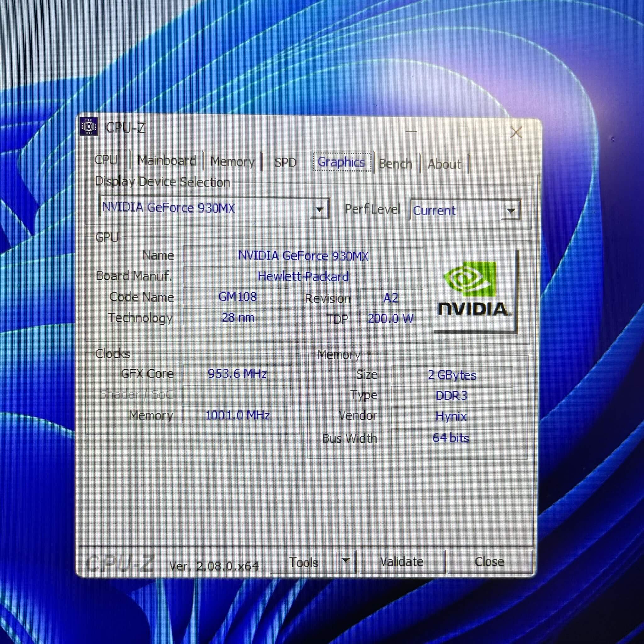Click the GPU Name field NVIDIA GeForce 930MX

[x=303, y=256]
